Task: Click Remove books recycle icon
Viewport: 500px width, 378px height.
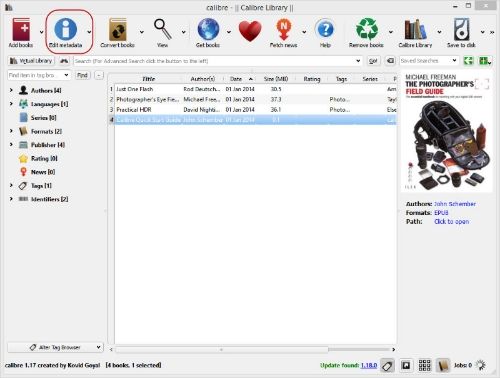Action: click(x=367, y=29)
